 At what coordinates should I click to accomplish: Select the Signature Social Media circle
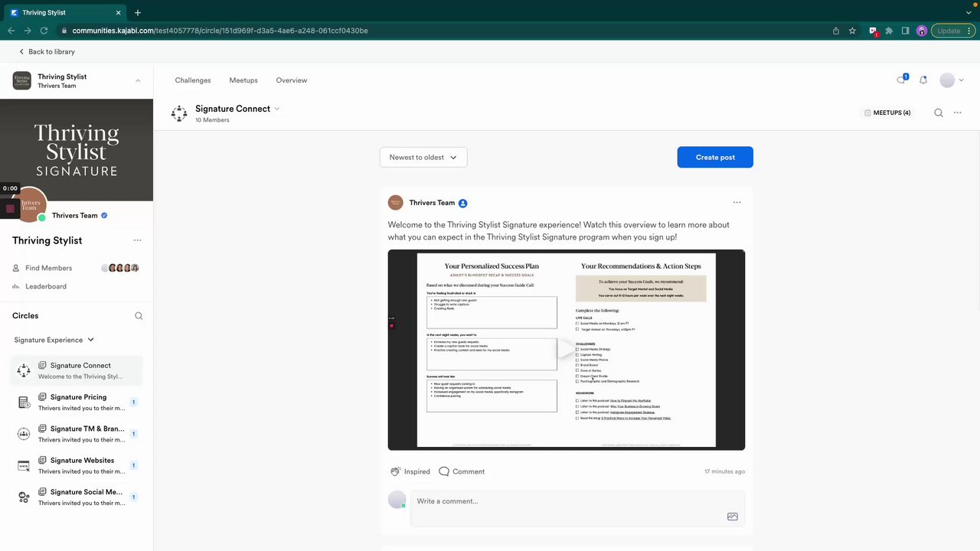click(x=77, y=497)
